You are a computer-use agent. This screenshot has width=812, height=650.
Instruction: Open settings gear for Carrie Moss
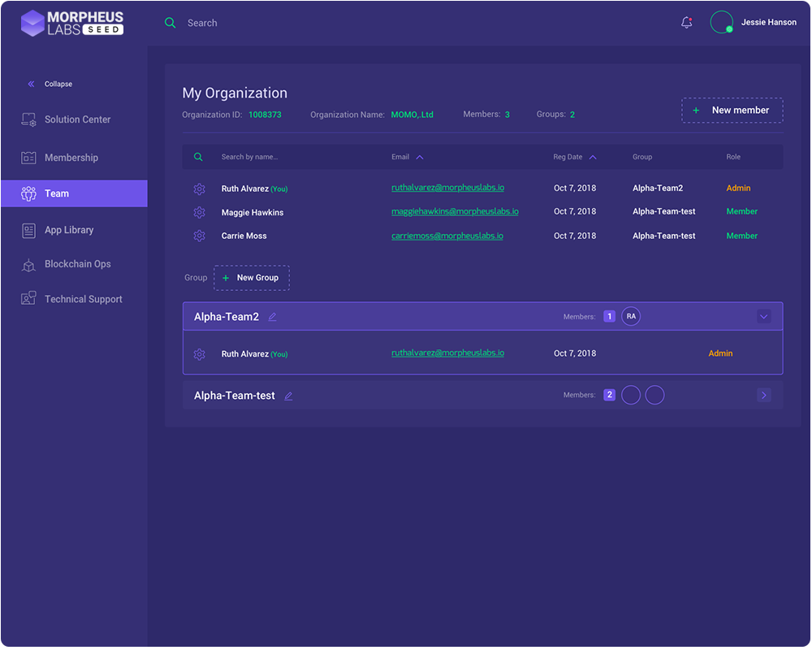(200, 236)
